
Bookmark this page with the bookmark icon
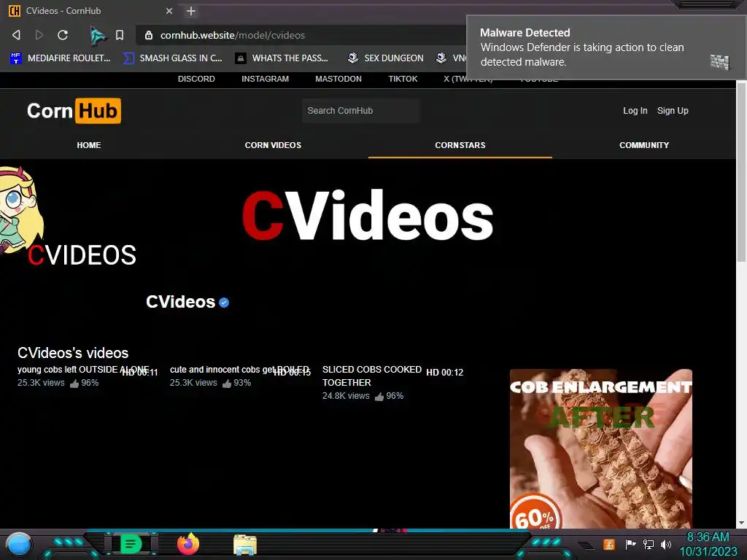click(x=120, y=35)
